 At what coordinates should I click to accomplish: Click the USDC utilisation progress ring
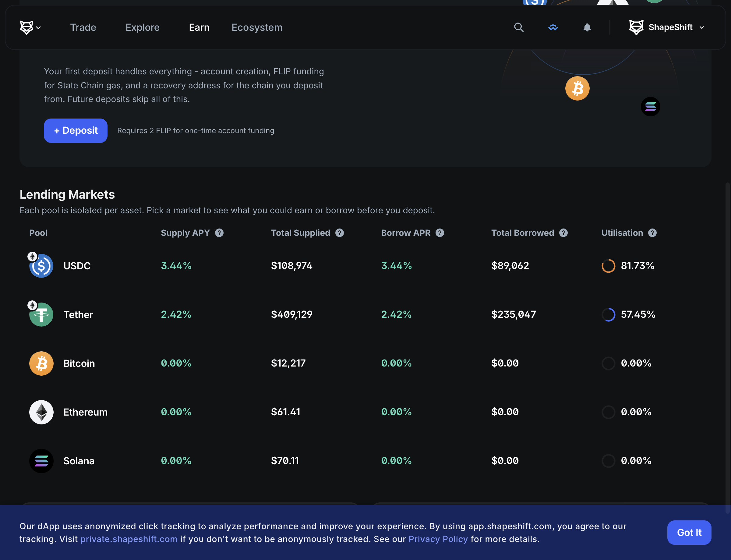[609, 266]
